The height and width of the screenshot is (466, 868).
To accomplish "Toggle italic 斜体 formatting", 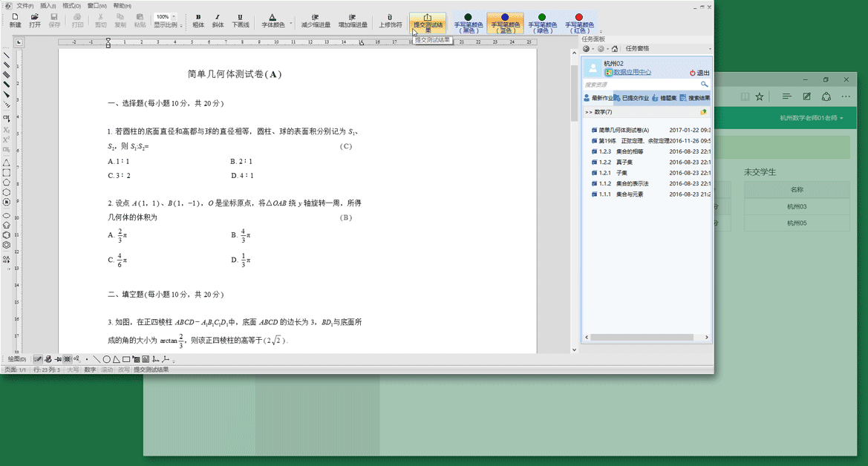I will click(218, 21).
